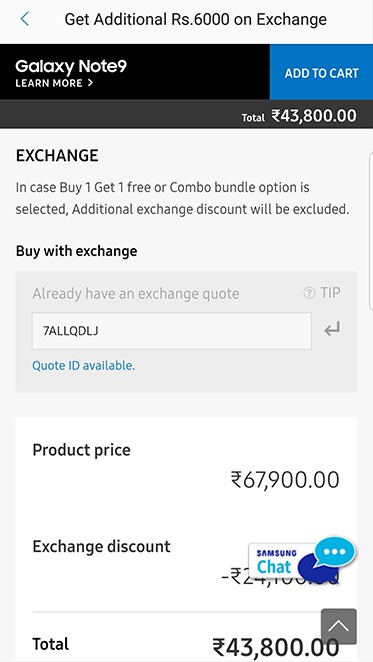Open the question mark help icon beside TIP

[309, 293]
